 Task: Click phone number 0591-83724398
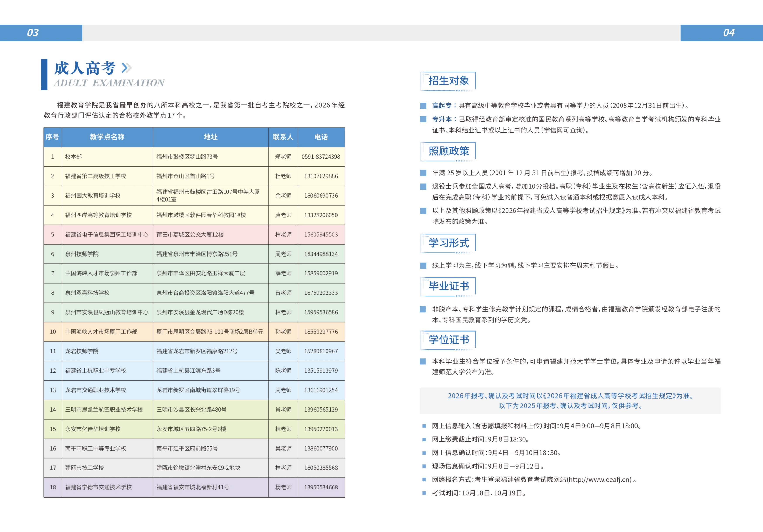pos(321,157)
